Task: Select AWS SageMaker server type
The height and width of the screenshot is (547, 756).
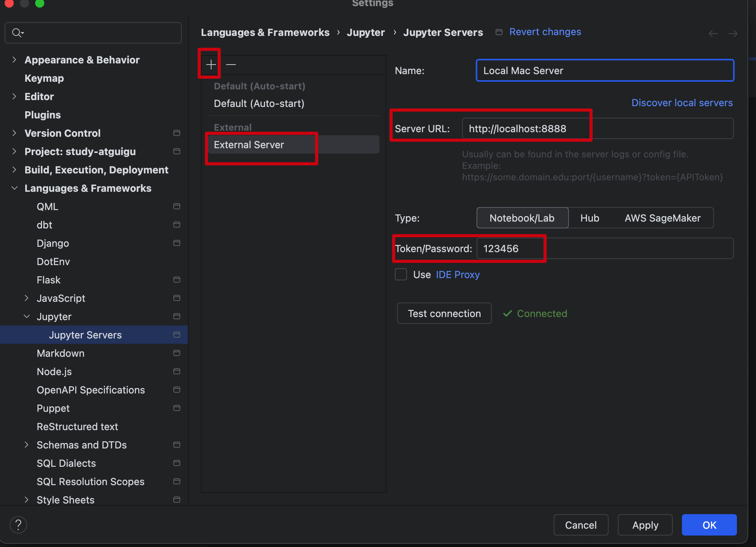Action: tap(662, 218)
